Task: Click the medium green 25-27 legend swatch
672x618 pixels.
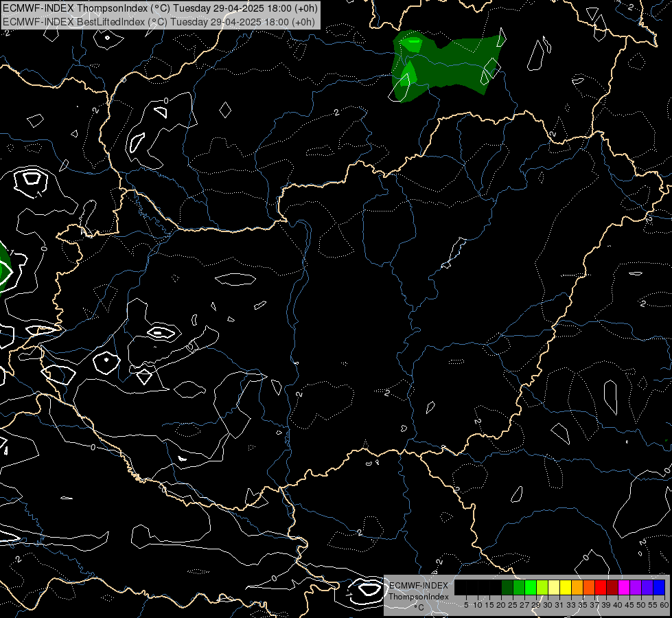Action: [x=519, y=588]
